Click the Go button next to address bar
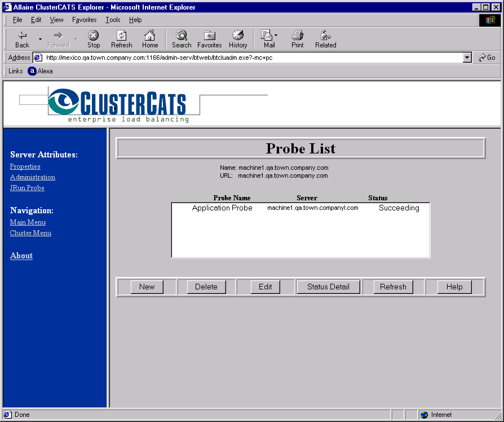 pyautogui.click(x=487, y=58)
